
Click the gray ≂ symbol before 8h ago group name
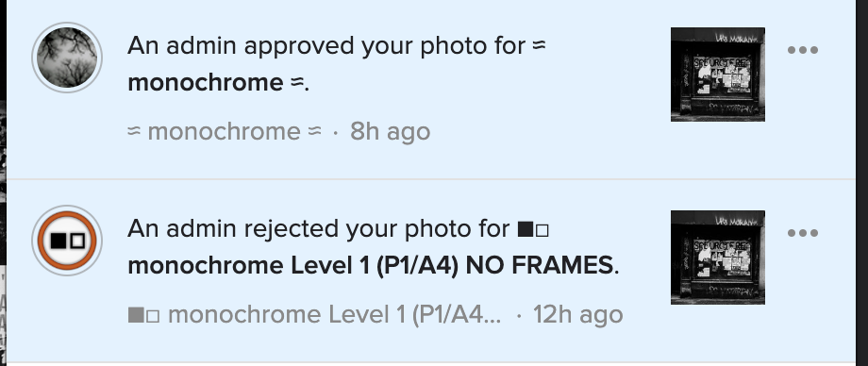click(x=134, y=131)
